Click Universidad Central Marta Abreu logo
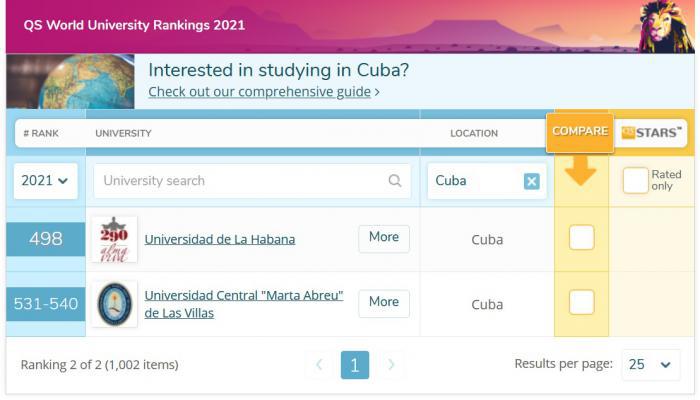This screenshot has height=400, width=700. 114,303
